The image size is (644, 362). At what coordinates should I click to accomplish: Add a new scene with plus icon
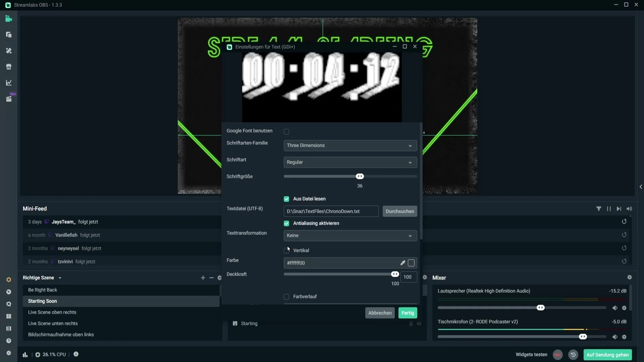203,278
